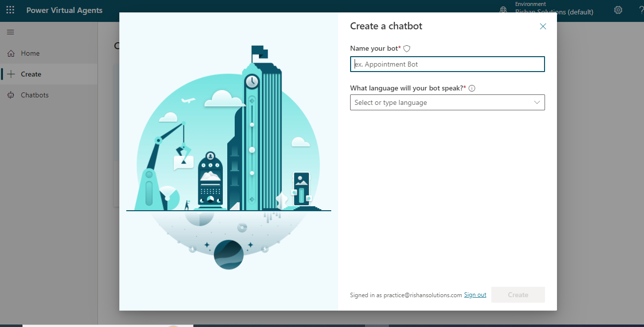Click the shield icon next to Name your bot
This screenshot has width=644, height=327.
pos(407,49)
